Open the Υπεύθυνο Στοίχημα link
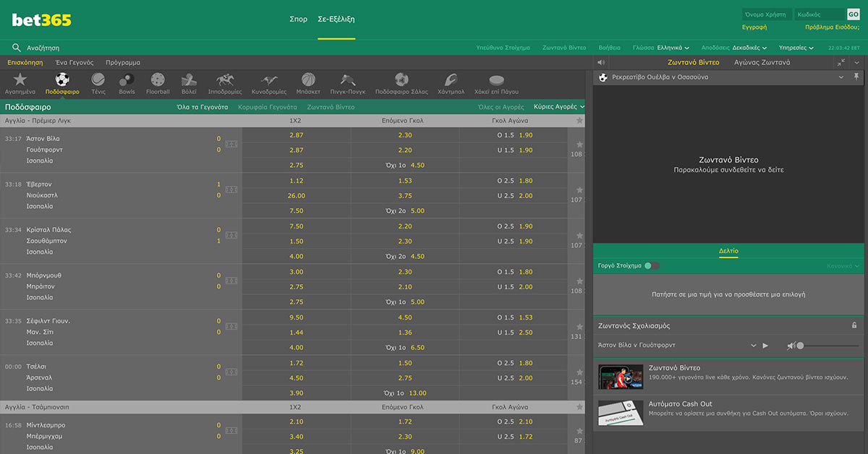The height and width of the screenshot is (454, 868). tap(503, 48)
